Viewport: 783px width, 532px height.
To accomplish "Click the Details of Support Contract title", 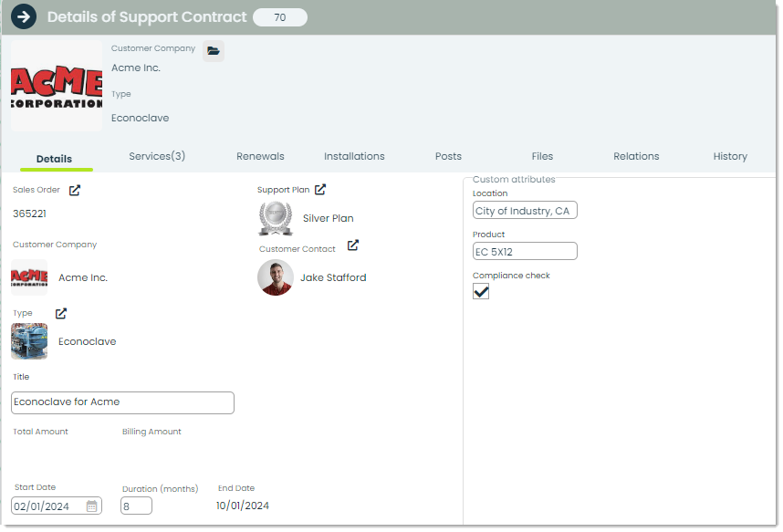I will (x=147, y=17).
